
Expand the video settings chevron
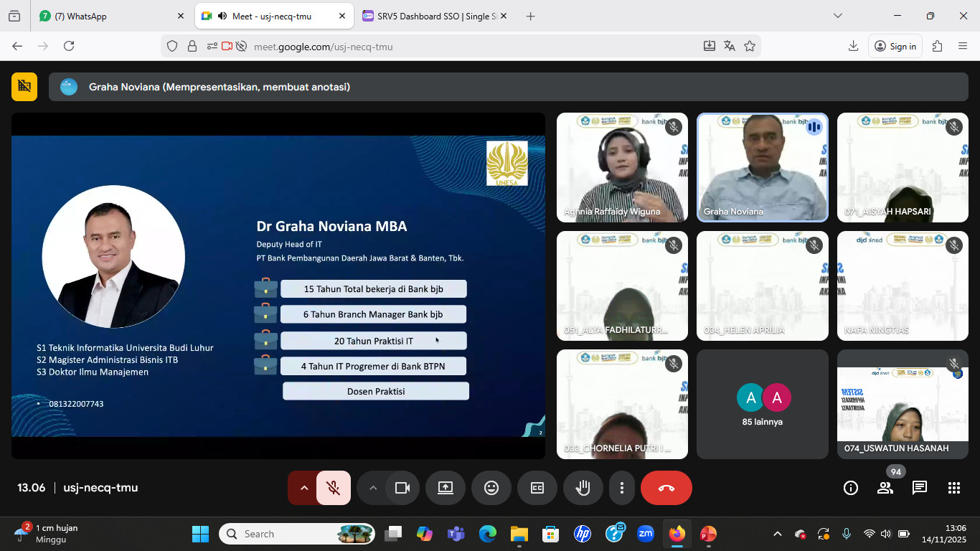pos(372,488)
